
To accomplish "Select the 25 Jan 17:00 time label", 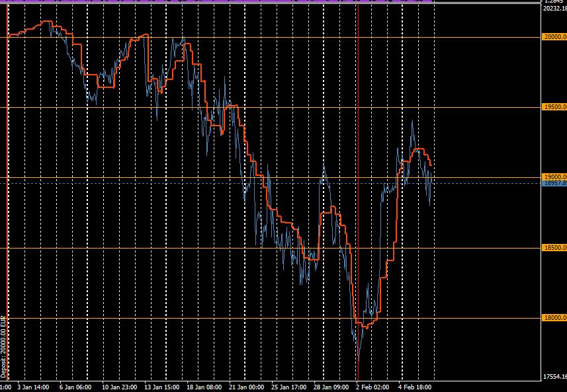I will click(289, 387).
